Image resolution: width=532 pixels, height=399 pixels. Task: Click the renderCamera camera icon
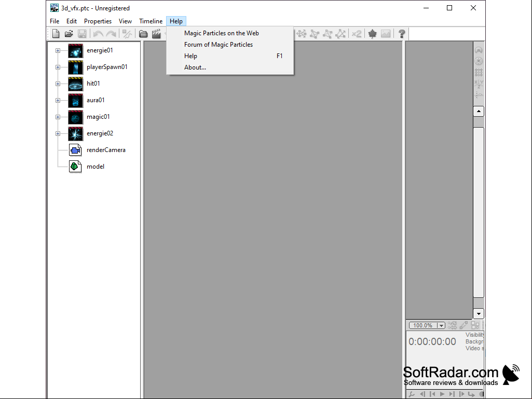click(75, 150)
